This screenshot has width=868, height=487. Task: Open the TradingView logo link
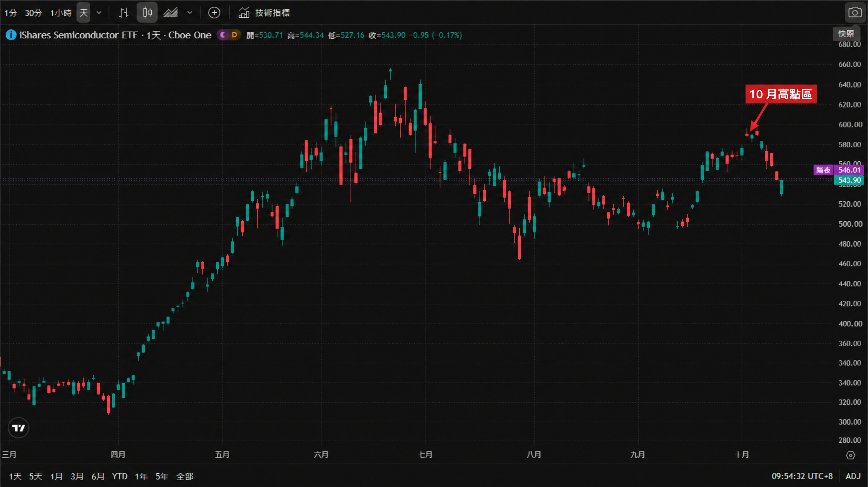(x=18, y=428)
